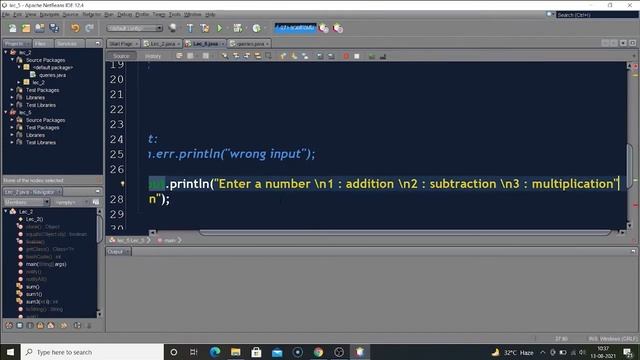
Task: Click the Build Project hammer icon
Action: click(190, 28)
